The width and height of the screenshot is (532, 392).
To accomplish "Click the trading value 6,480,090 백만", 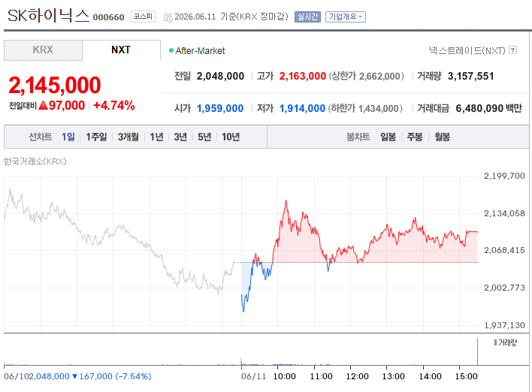I will [488, 108].
